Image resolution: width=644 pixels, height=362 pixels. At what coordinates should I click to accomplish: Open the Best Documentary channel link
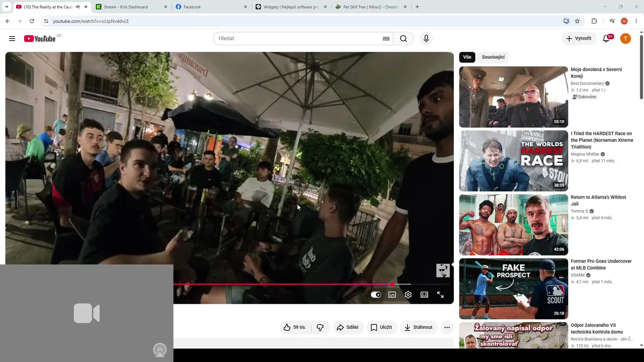coord(587,83)
